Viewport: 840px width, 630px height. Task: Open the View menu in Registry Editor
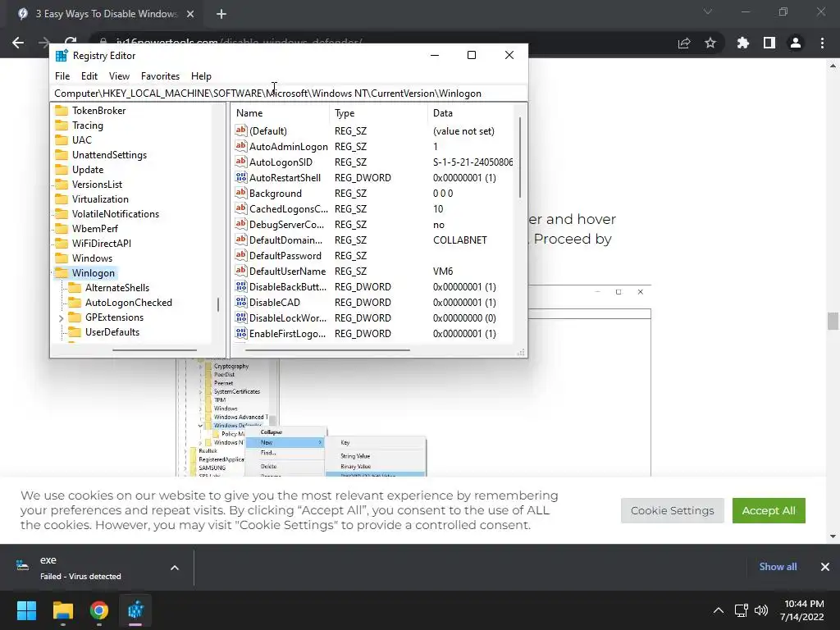tap(119, 76)
